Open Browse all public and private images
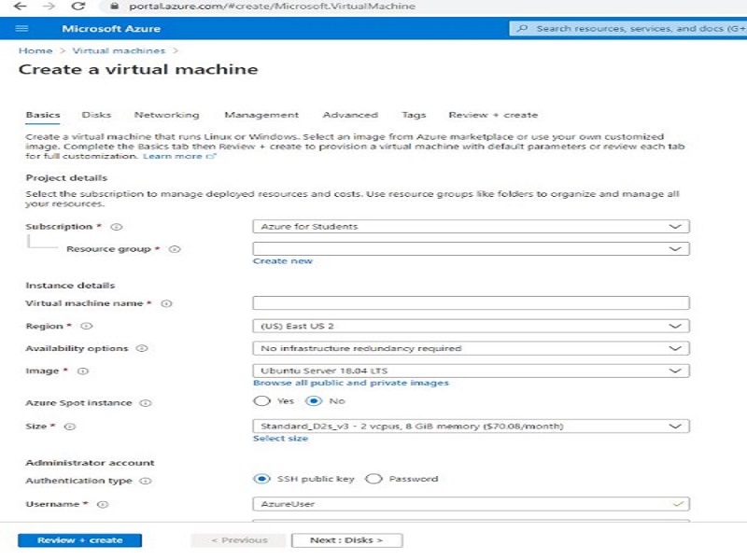Image resolution: width=747 pixels, height=560 pixels. pyautogui.click(x=351, y=383)
